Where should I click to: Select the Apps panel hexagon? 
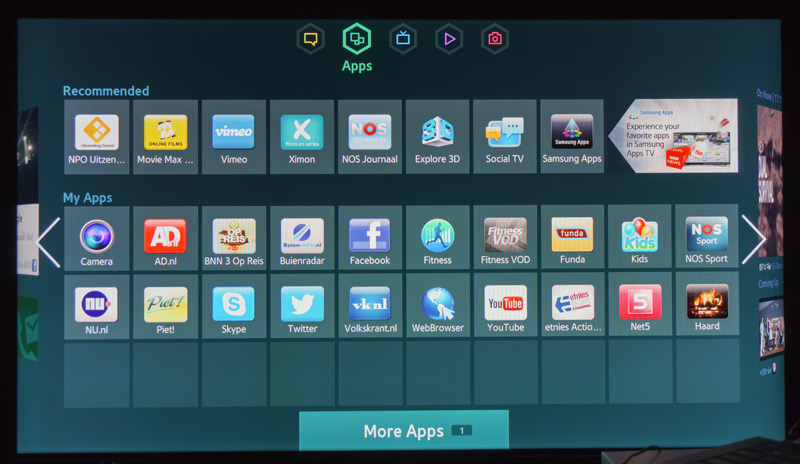coord(357,39)
